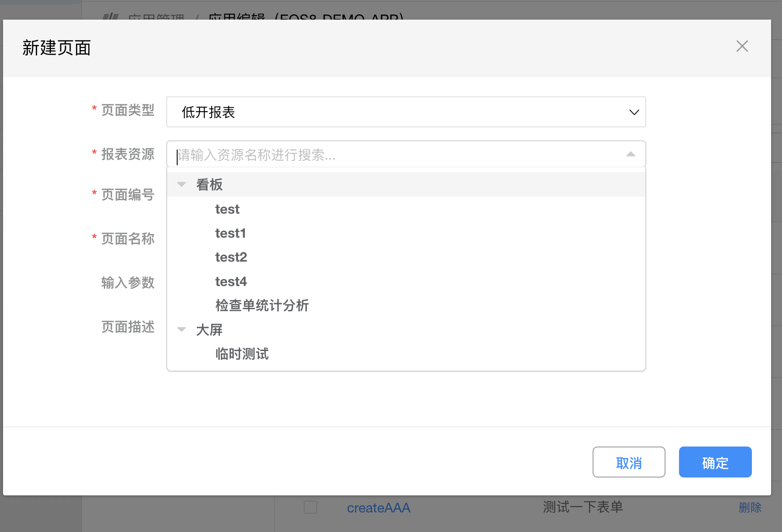Select the 看板 group node
782x532 pixels.
point(209,184)
